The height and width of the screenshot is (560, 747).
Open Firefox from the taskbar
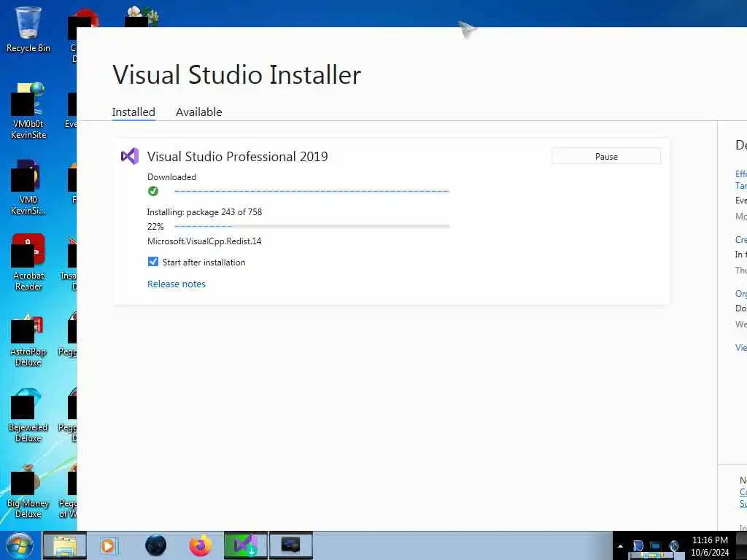point(201,545)
